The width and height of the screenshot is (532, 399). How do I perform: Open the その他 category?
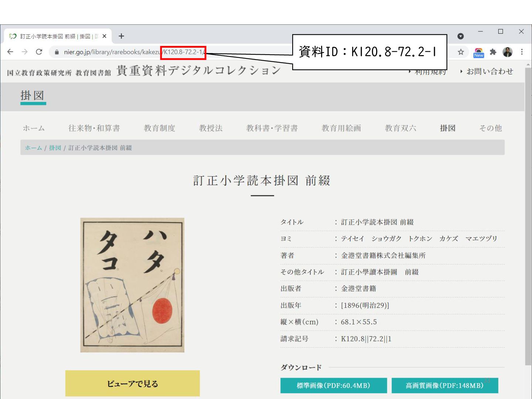click(491, 128)
